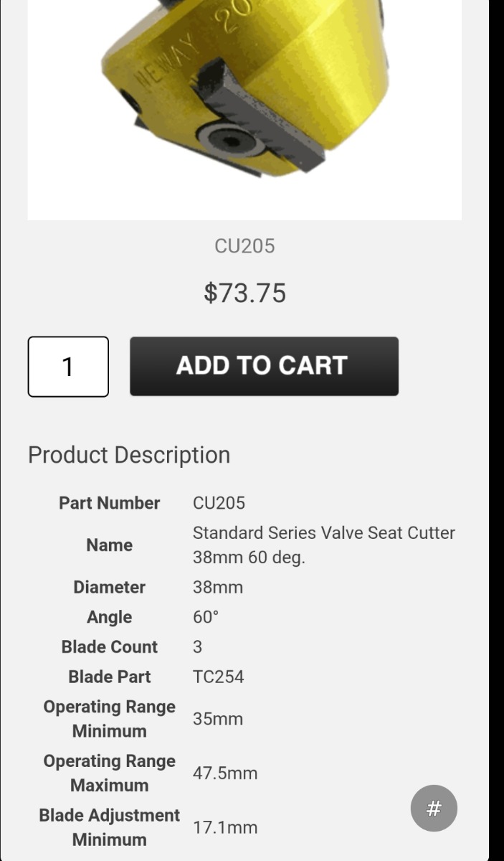
Task: Select the 47.5mm operating range maximum value
Action: tap(224, 773)
